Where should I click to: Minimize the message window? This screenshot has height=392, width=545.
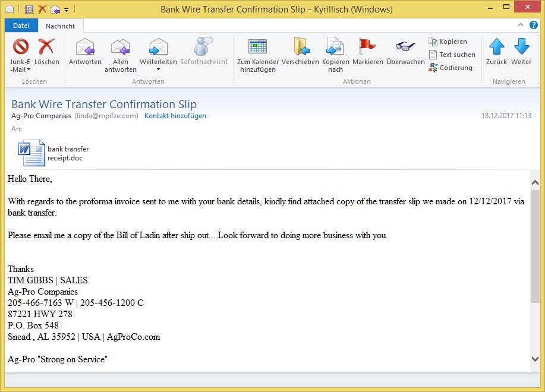[x=490, y=7]
